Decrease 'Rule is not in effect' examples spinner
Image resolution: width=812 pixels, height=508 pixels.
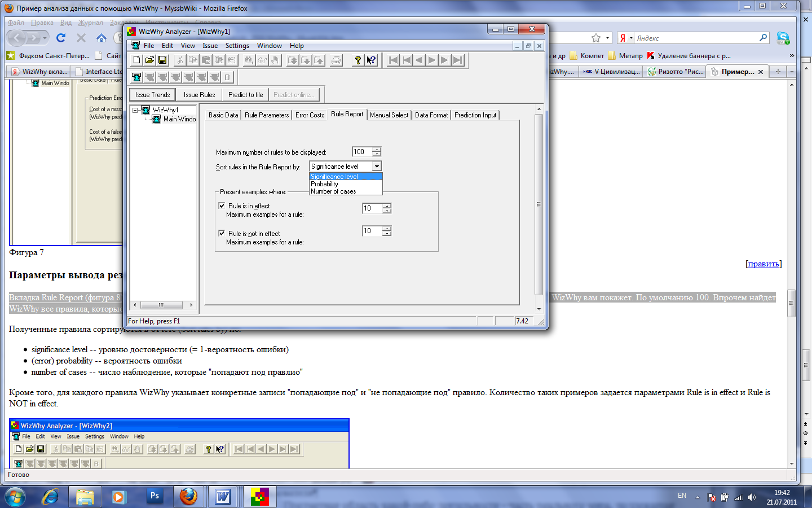[387, 233]
